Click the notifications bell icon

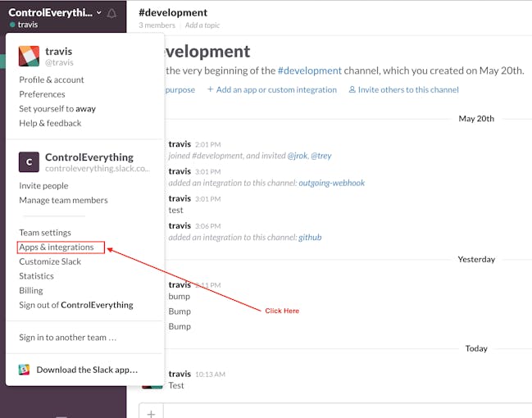click(x=111, y=13)
